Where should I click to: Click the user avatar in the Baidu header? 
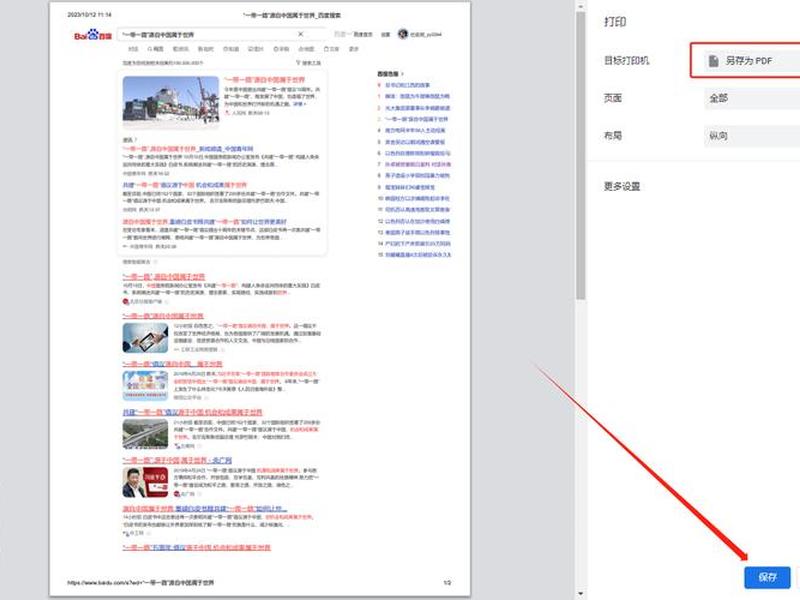pyautogui.click(x=403, y=34)
